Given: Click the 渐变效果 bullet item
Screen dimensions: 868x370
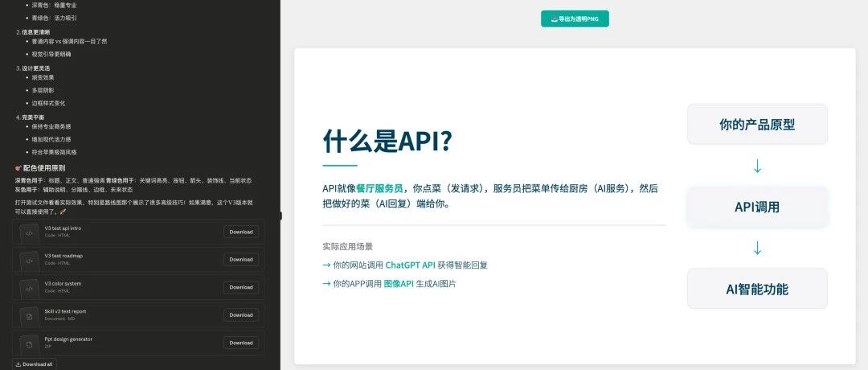Looking at the screenshot, I should 43,77.
